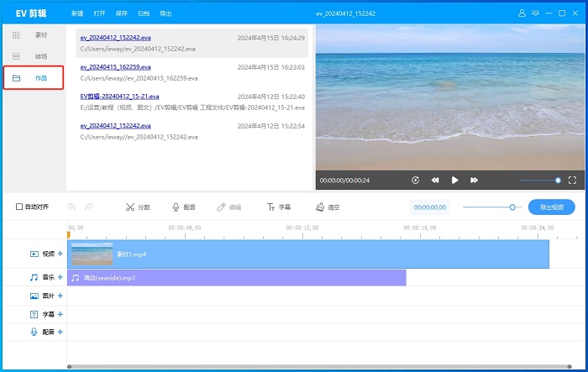Click the user account icon
588x372 pixels.
(522, 13)
